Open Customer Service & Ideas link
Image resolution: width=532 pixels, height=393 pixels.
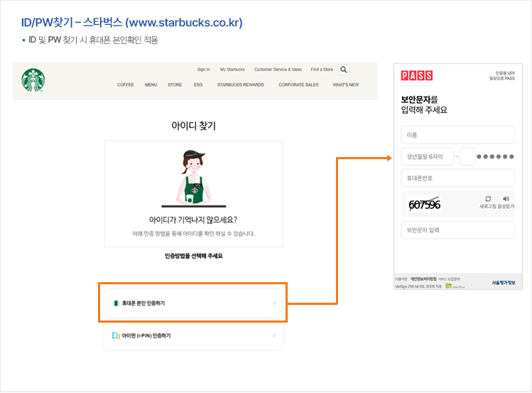tap(278, 70)
